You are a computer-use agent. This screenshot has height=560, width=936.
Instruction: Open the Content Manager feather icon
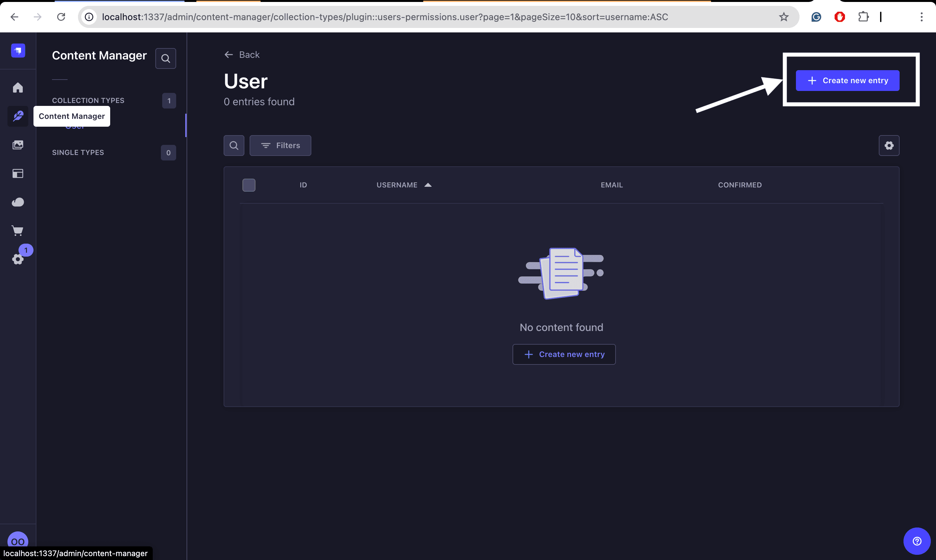(x=18, y=116)
